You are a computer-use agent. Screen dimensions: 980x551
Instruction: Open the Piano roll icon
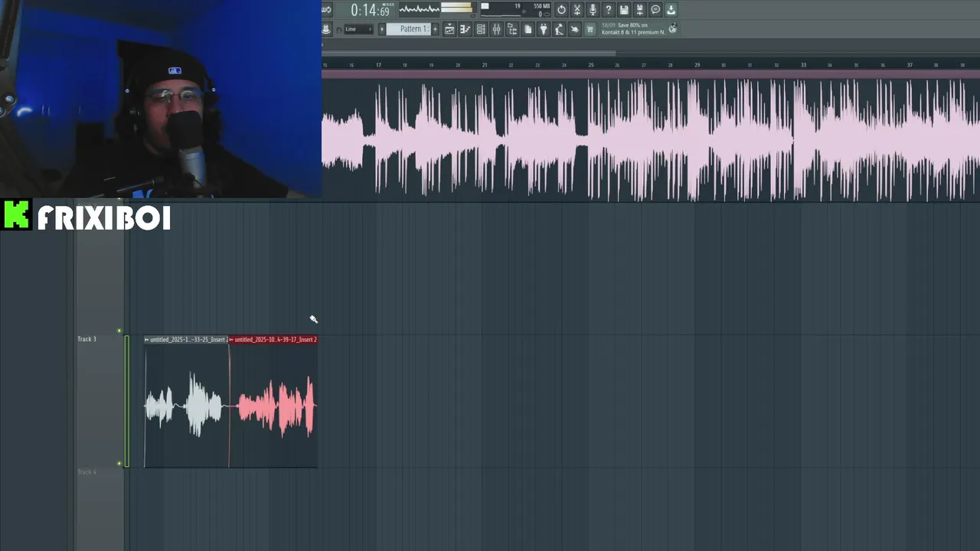click(x=465, y=29)
